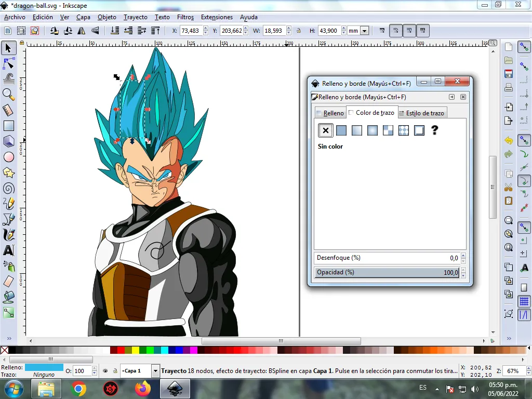532x399 pixels.
Task: Click the Print document icon
Action: pos(508,87)
